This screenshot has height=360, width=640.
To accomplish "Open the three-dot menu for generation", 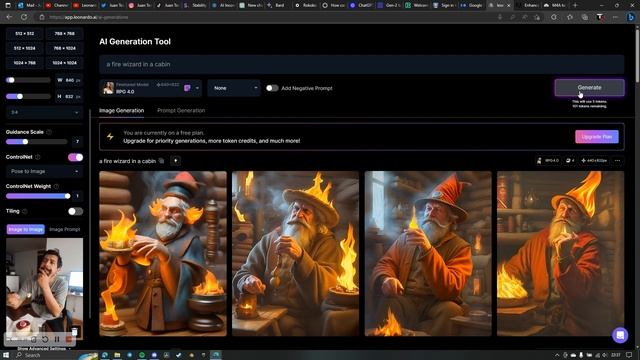I will [x=618, y=161].
